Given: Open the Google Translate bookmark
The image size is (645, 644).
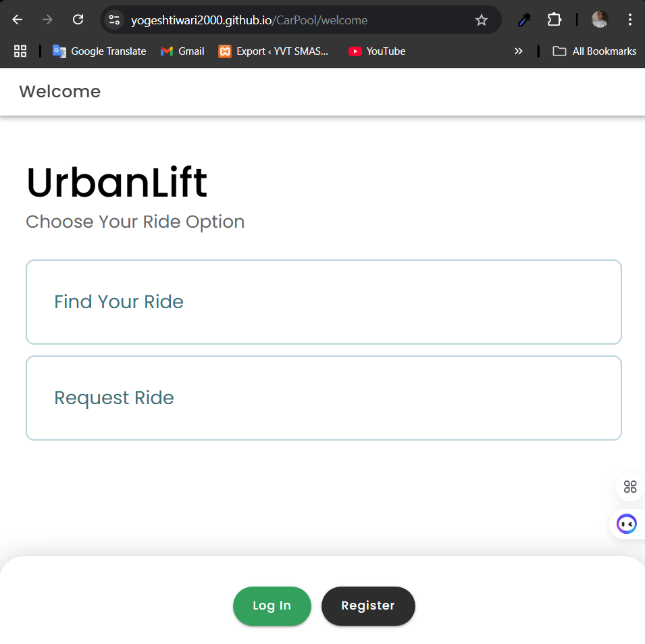Looking at the screenshot, I should (x=99, y=51).
